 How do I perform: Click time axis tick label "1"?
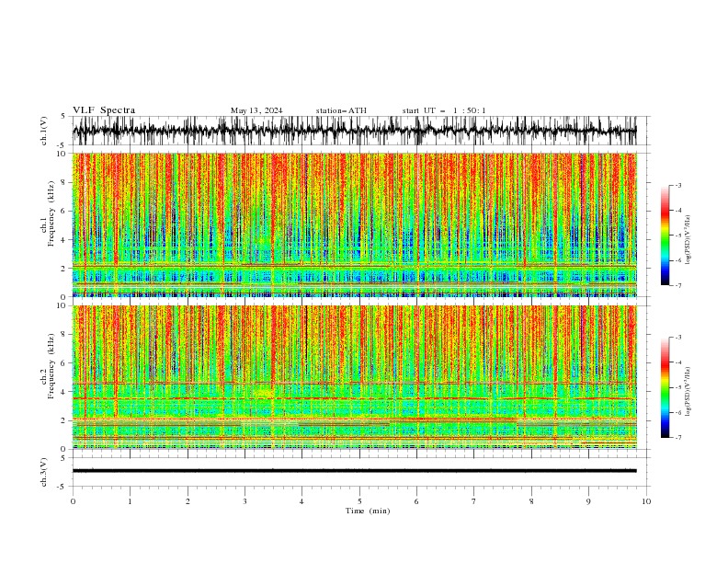[x=130, y=501]
